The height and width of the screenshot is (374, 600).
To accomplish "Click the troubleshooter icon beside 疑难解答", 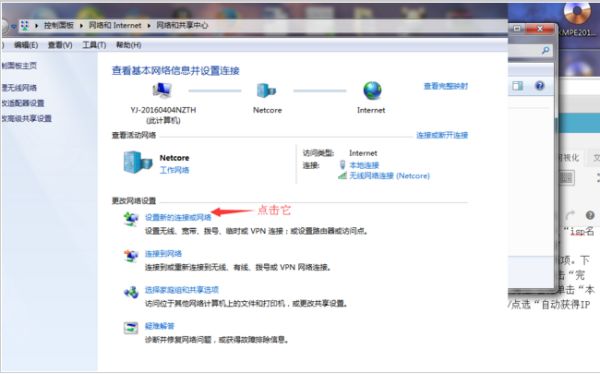I will pos(131,328).
